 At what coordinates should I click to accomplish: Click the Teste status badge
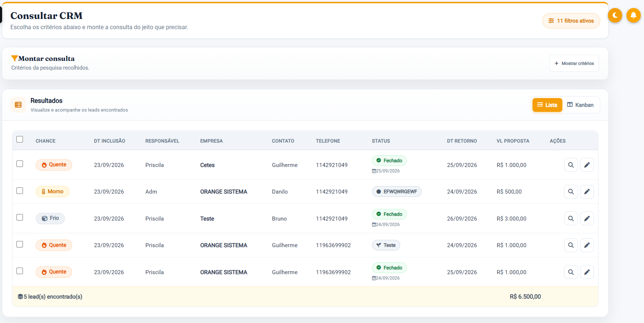coord(386,245)
